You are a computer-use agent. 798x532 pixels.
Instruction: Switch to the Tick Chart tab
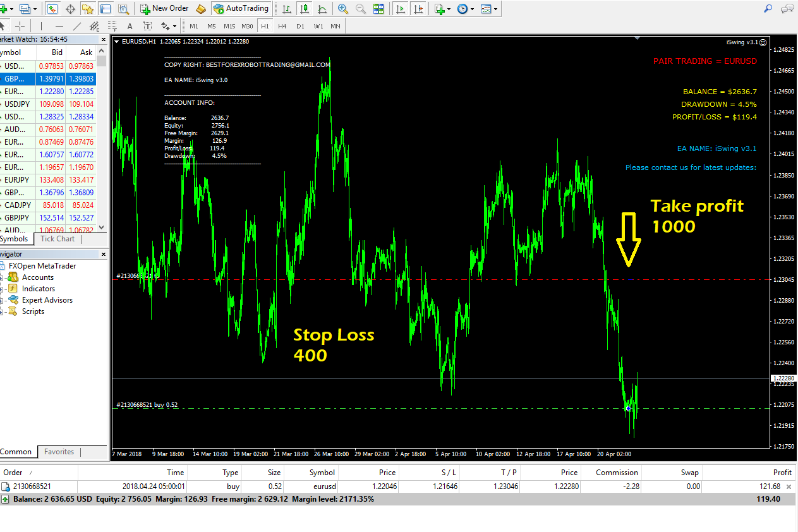(57, 239)
